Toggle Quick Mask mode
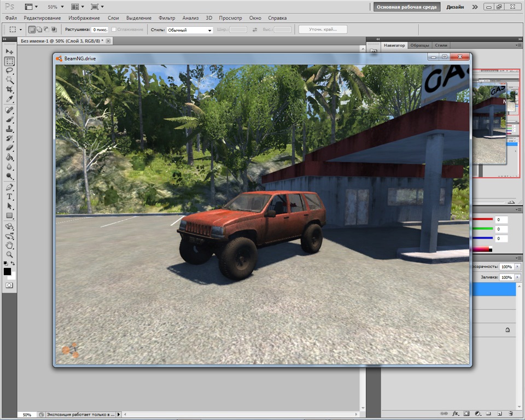 pos(9,285)
